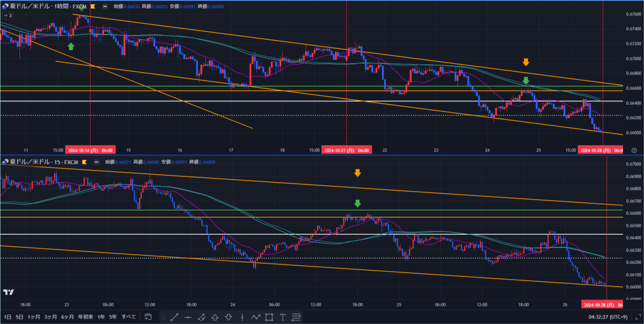Image resolution: width=644 pixels, height=324 pixels.
Task: Set range to 5年
Action: (113, 317)
